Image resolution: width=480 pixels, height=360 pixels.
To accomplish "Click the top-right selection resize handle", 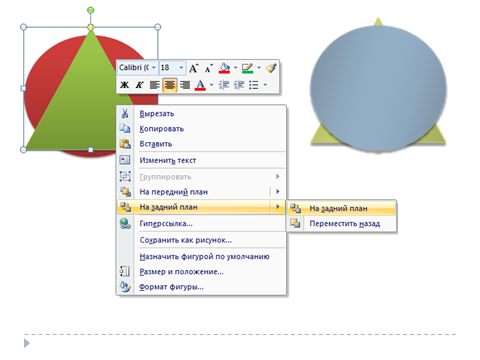I will (x=158, y=27).
